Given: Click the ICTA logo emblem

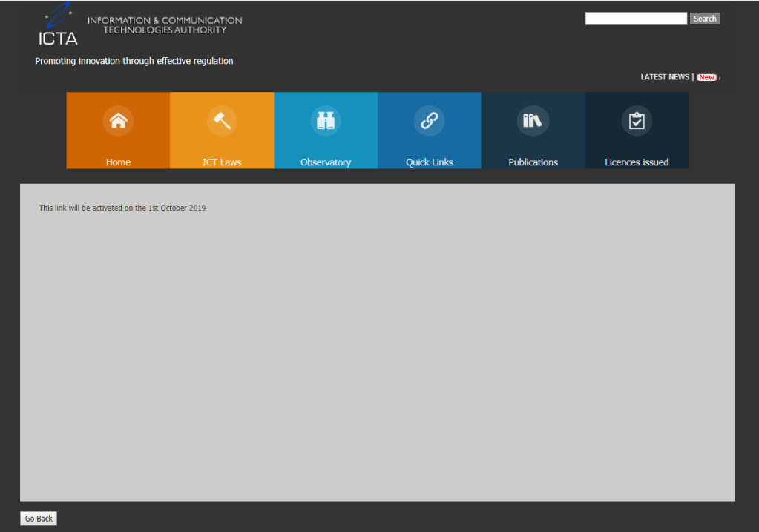Looking at the screenshot, I should pyautogui.click(x=58, y=24).
